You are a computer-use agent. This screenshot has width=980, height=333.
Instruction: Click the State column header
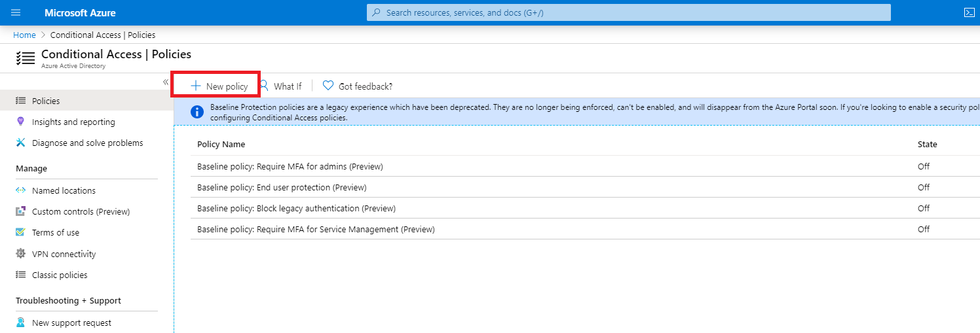click(927, 144)
